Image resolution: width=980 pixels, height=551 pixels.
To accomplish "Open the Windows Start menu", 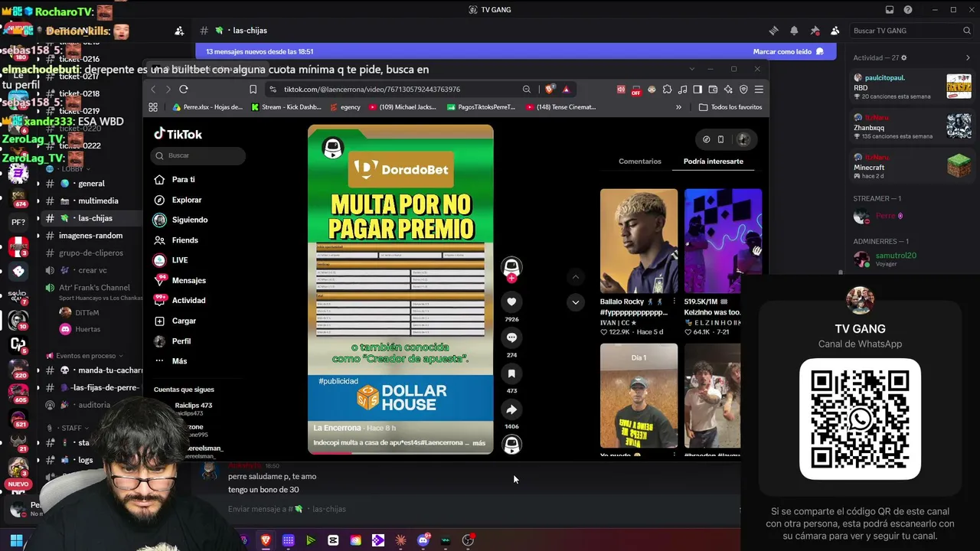I will (x=16, y=540).
